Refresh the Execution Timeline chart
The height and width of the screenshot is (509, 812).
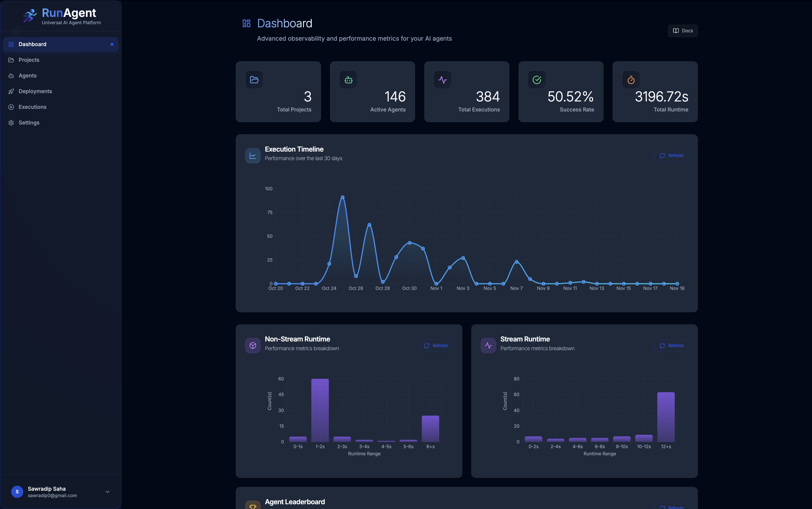671,155
